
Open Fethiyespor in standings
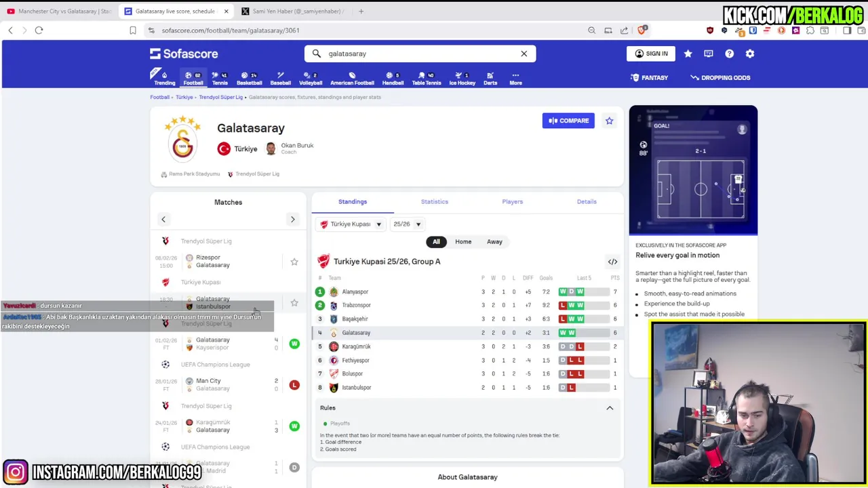(x=468, y=360)
